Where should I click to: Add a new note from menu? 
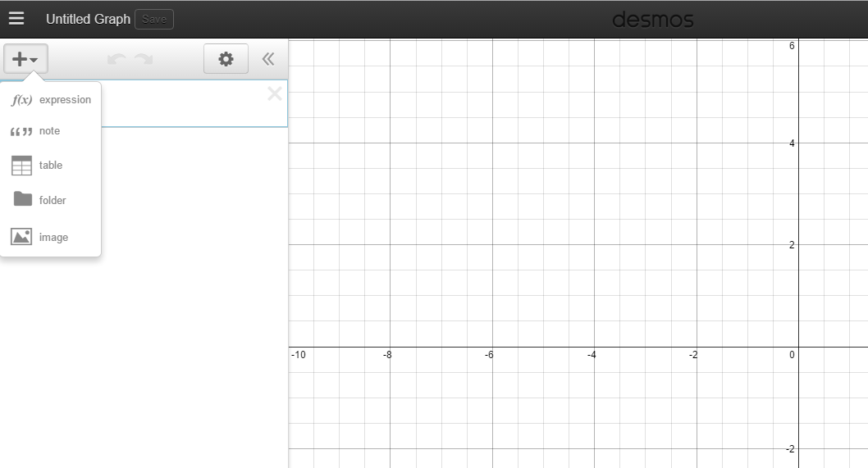click(x=50, y=131)
